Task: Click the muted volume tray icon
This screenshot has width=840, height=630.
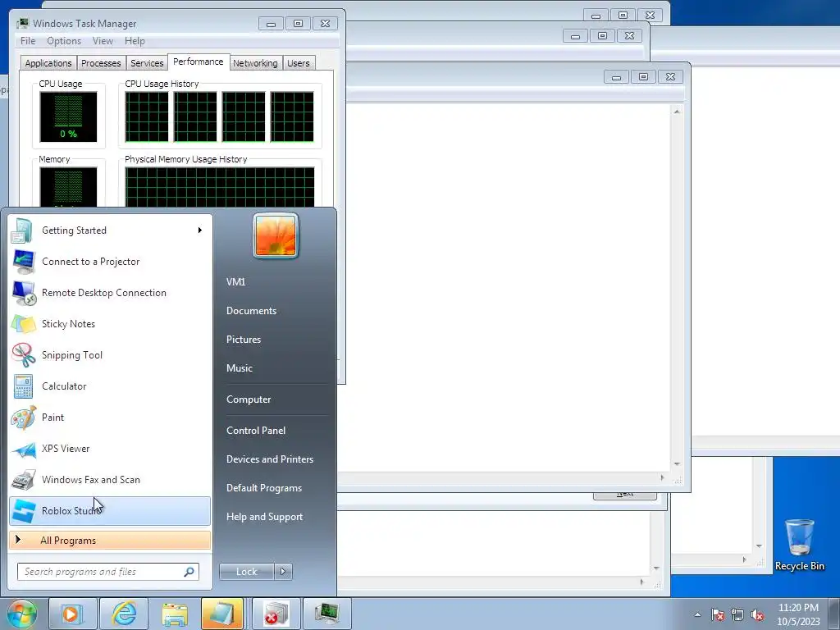Action: pyautogui.click(x=757, y=614)
